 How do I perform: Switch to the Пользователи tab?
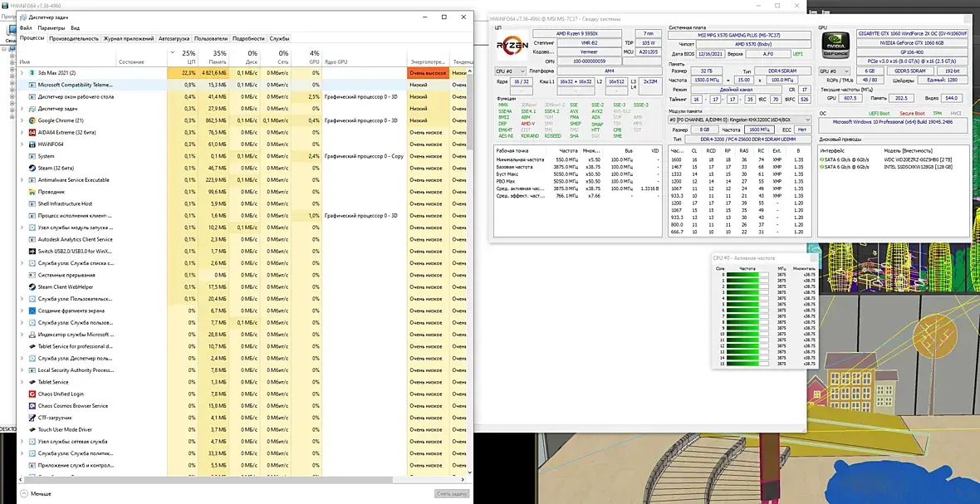click(x=211, y=39)
